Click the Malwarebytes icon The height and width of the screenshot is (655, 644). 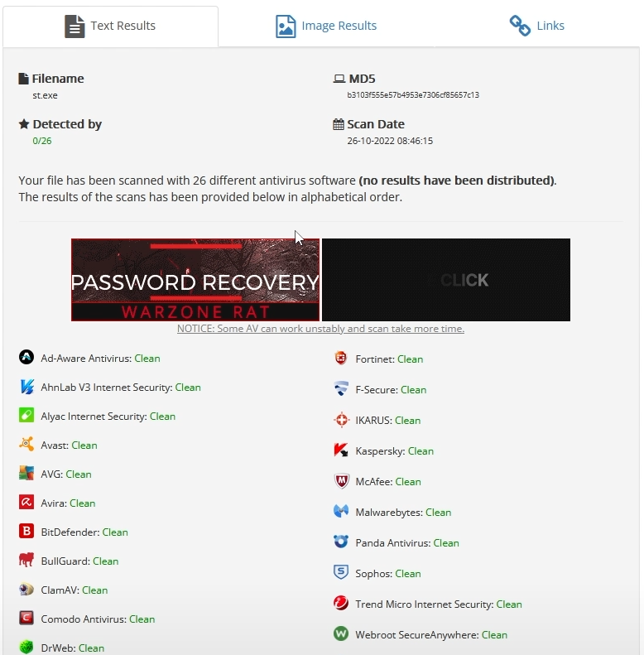[x=341, y=511]
